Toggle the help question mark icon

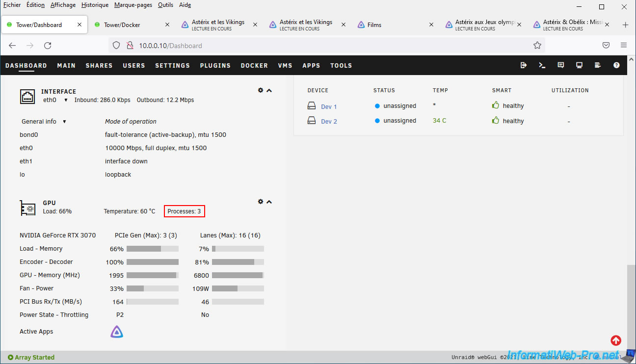pos(616,65)
